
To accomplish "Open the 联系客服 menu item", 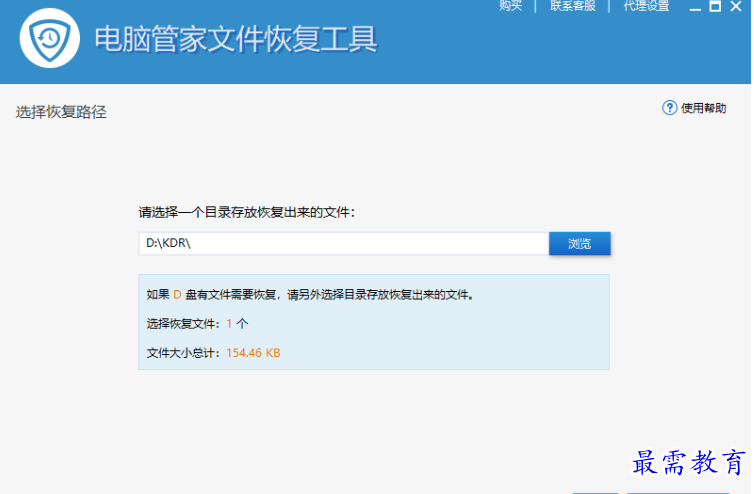I will point(573,6).
